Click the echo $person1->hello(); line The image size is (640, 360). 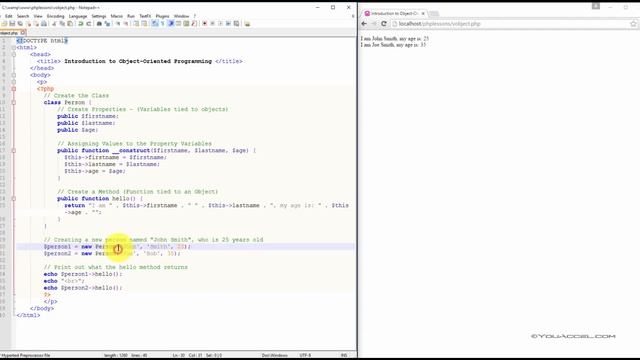pos(83,274)
